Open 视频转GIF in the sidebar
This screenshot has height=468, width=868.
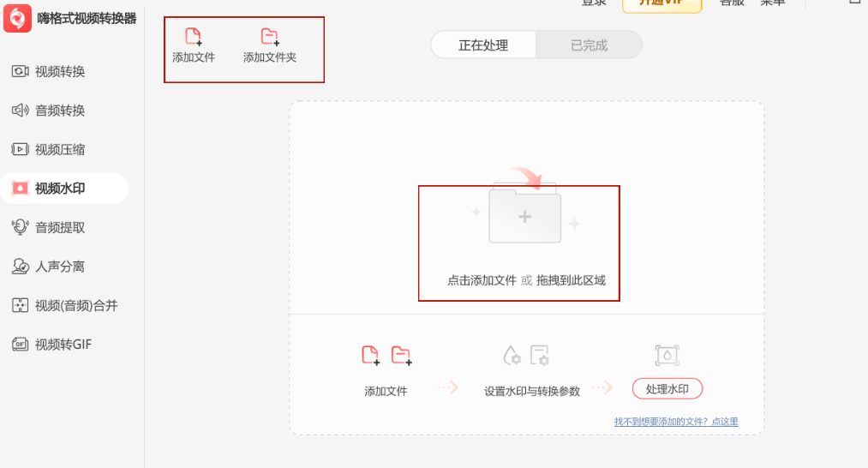[x=51, y=345]
